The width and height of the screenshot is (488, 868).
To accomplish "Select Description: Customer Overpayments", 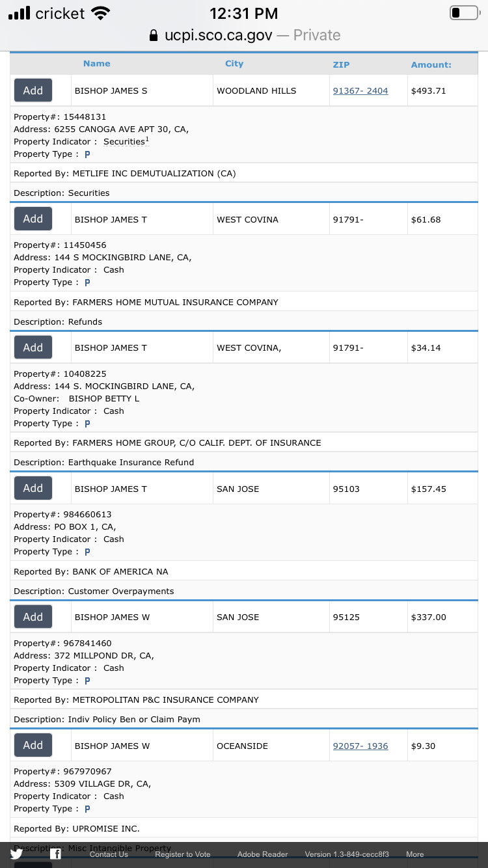I will (94, 591).
